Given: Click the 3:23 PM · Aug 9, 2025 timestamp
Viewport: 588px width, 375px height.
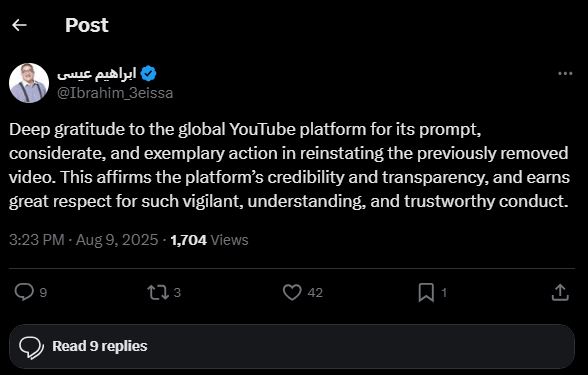Looking at the screenshot, I should click(x=84, y=240).
